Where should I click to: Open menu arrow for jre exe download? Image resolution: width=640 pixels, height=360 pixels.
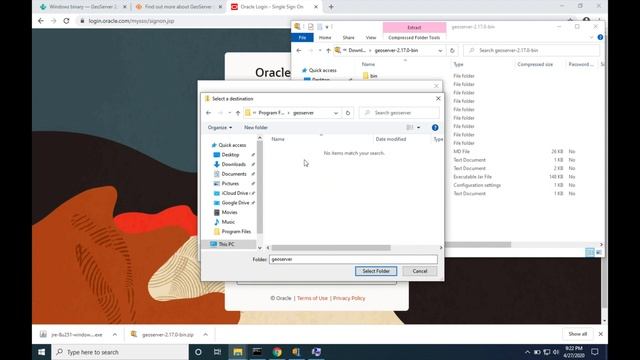click(x=115, y=334)
